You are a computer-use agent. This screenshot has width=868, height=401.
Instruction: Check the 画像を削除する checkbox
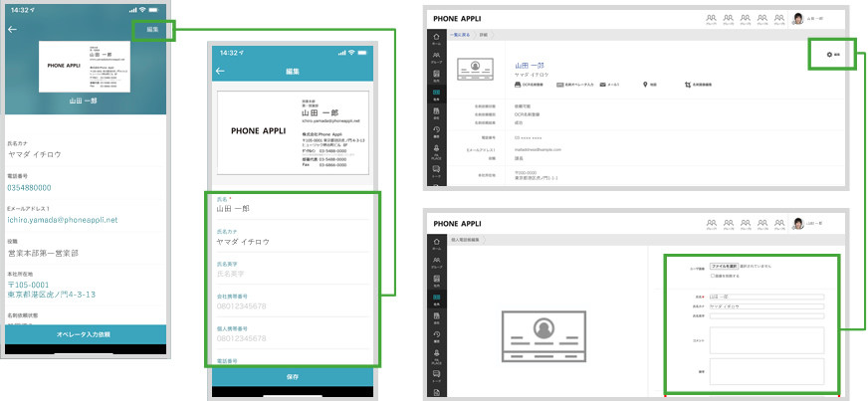tap(713, 276)
